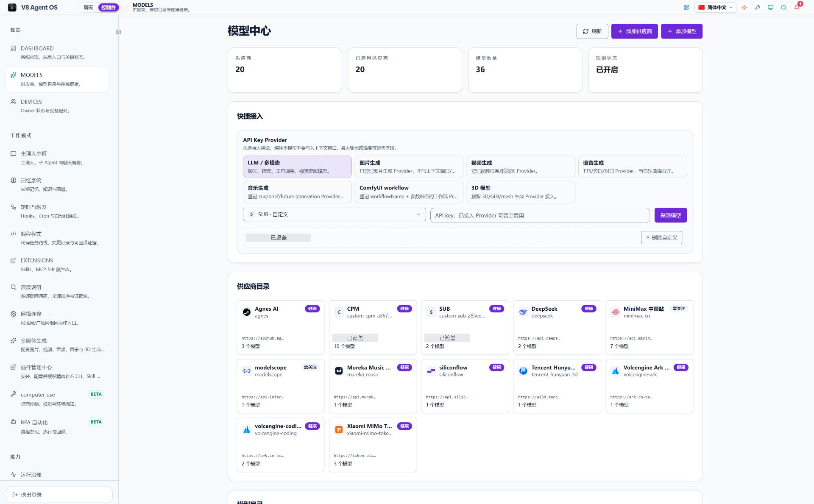Screen dimensions: 814x504
Task: Click the 规则状态 value 已开启
Action: click(x=607, y=70)
